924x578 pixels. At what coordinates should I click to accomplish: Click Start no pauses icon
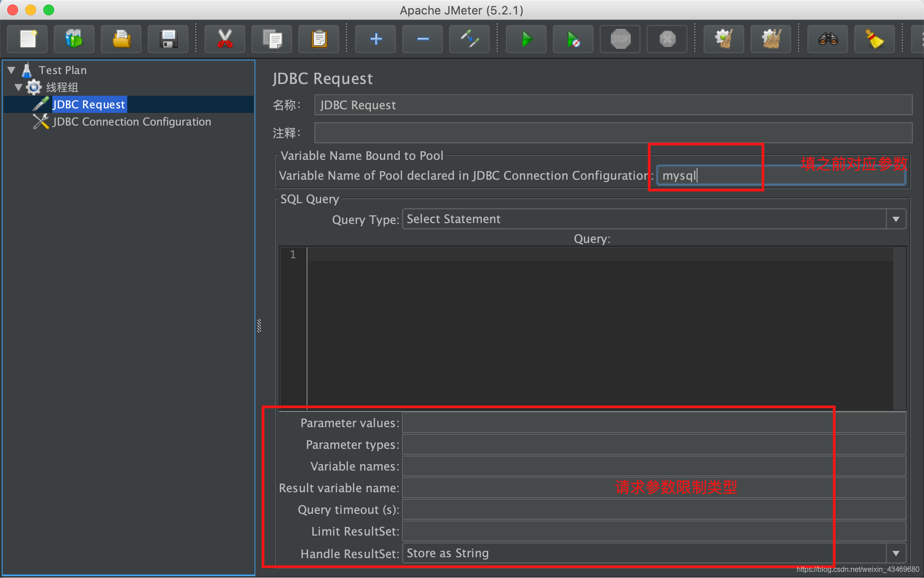click(x=573, y=39)
